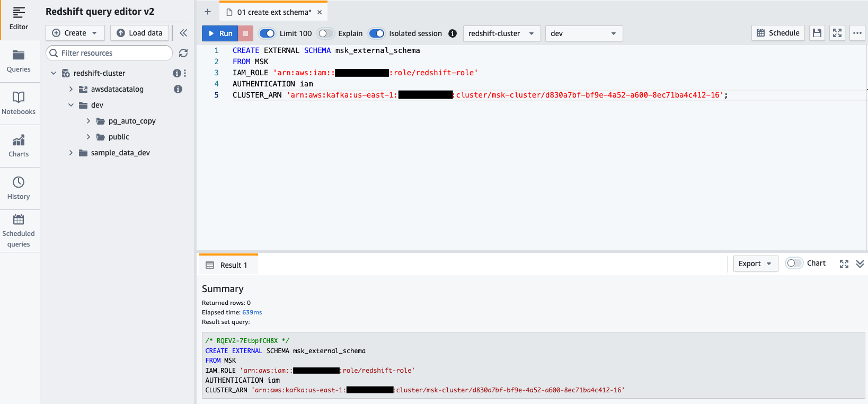Image resolution: width=868 pixels, height=404 pixels.
Task: Collapse the dev database node
Action: (71, 105)
